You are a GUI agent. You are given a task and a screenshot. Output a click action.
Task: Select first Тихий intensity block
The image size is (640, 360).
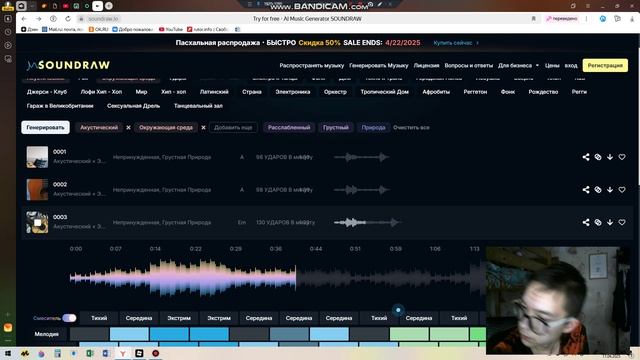[x=99, y=318]
